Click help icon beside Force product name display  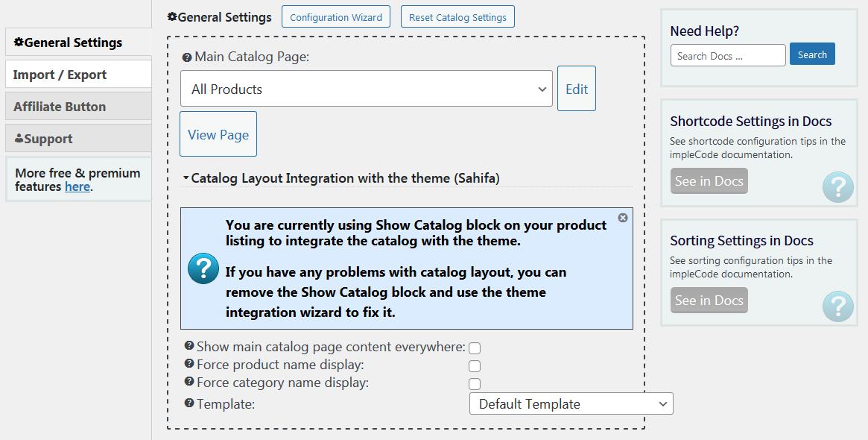point(189,363)
